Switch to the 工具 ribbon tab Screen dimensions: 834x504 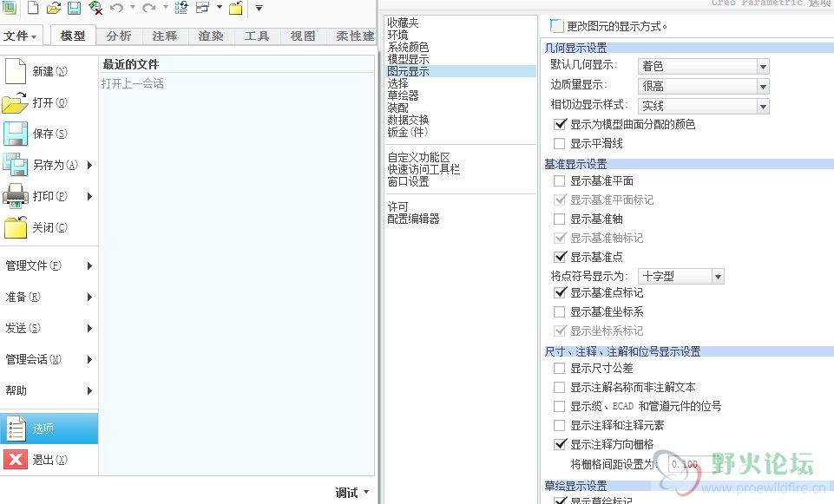point(256,36)
